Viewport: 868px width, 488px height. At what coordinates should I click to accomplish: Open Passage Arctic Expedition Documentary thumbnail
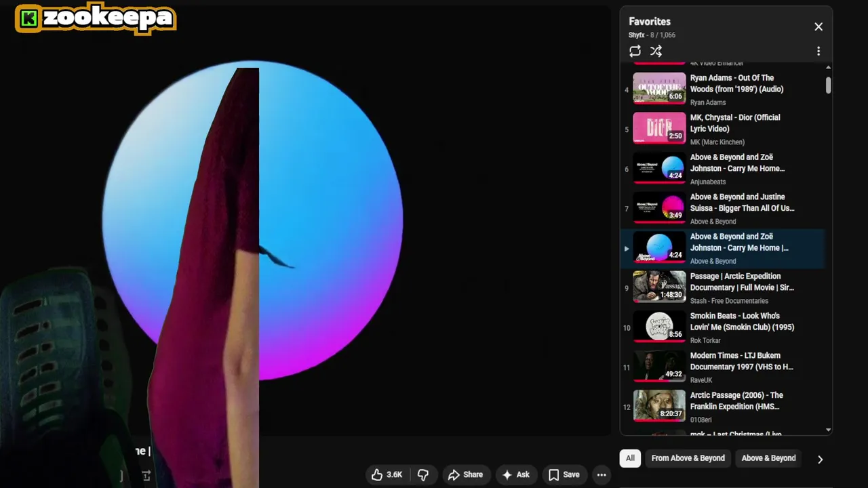pyautogui.click(x=659, y=287)
